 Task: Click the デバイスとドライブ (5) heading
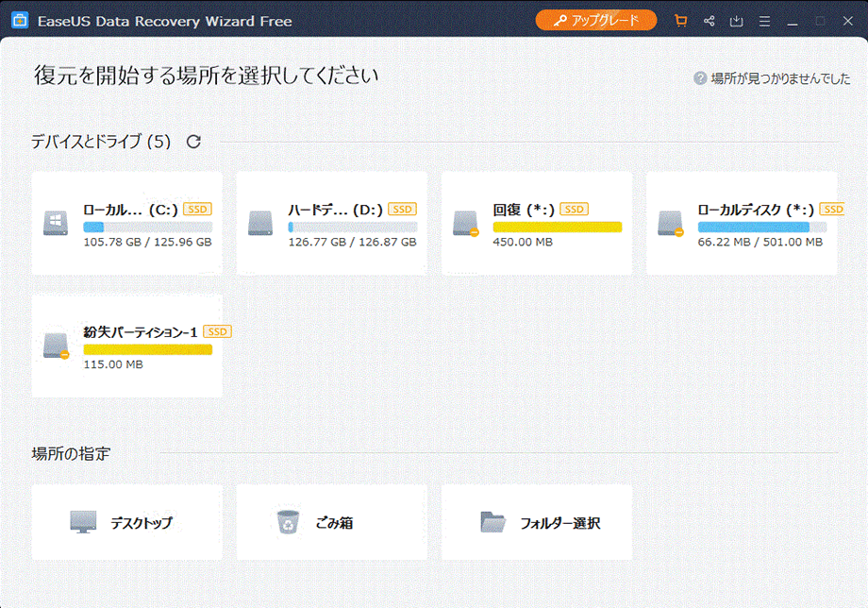point(101,142)
